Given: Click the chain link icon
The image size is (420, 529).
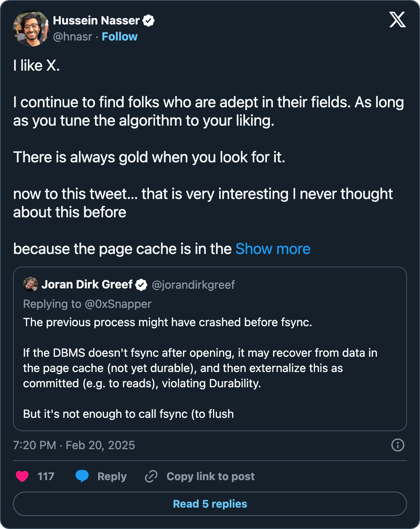Looking at the screenshot, I should point(151,476).
